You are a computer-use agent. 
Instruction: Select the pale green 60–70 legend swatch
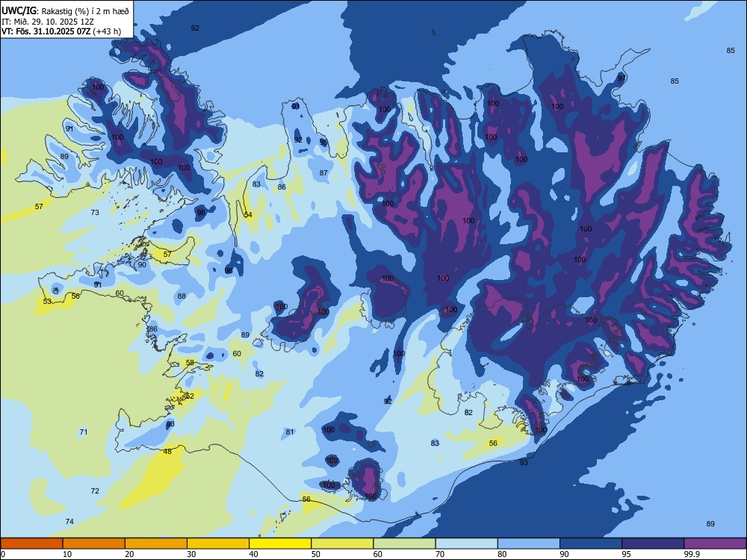coord(404,544)
